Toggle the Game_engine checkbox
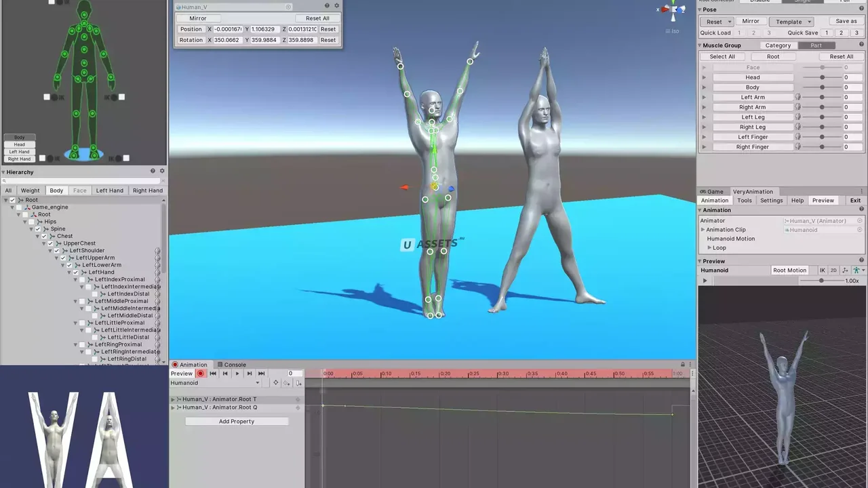 (19, 207)
